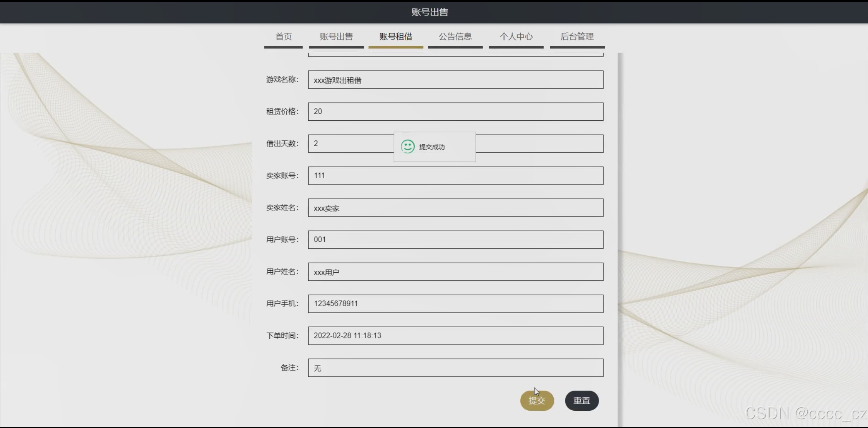
Task: Switch to the 账号出售 tab
Action: pyautogui.click(x=336, y=37)
